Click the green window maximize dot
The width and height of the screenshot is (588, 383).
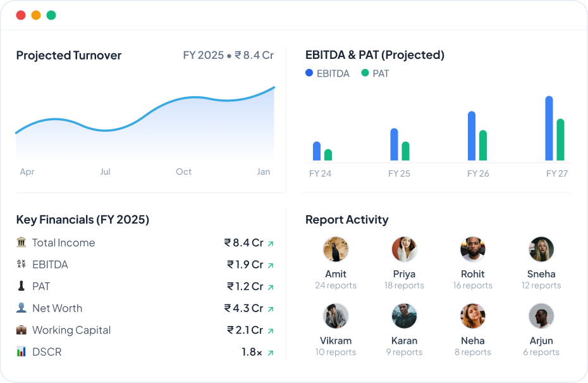(51, 15)
